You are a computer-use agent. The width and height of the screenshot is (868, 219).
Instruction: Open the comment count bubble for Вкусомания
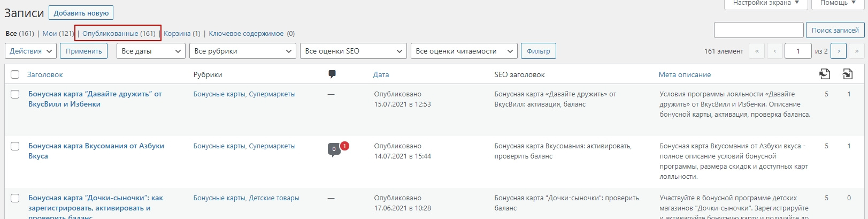click(334, 149)
